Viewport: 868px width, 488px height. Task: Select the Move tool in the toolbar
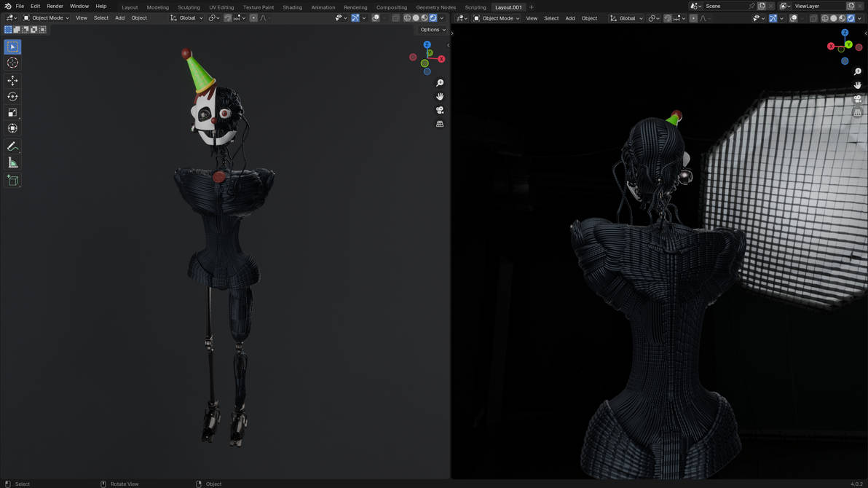[12, 80]
